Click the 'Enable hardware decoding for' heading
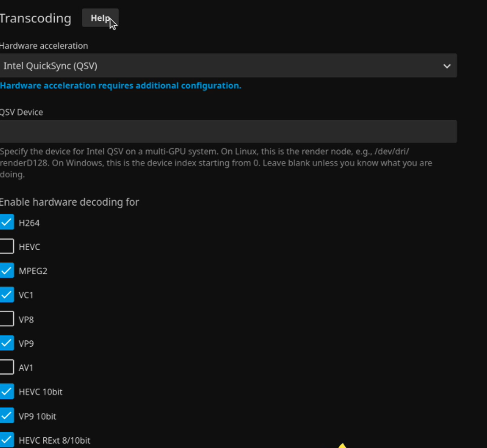 tap(69, 202)
